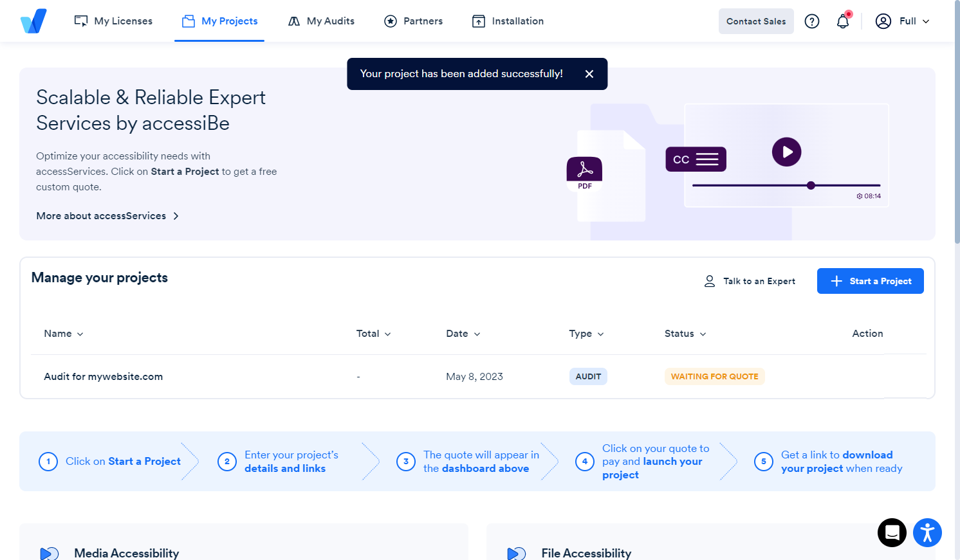
Task: Open the chat support bubble
Action: coord(892,532)
